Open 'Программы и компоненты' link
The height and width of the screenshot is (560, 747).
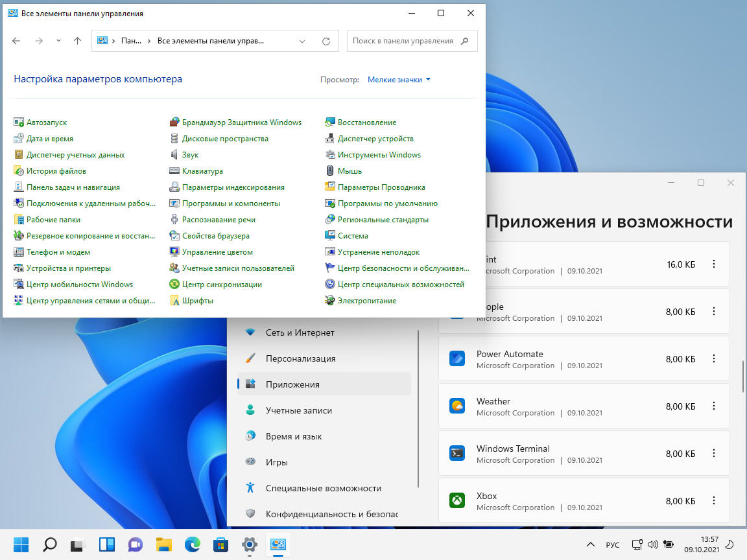coord(231,204)
